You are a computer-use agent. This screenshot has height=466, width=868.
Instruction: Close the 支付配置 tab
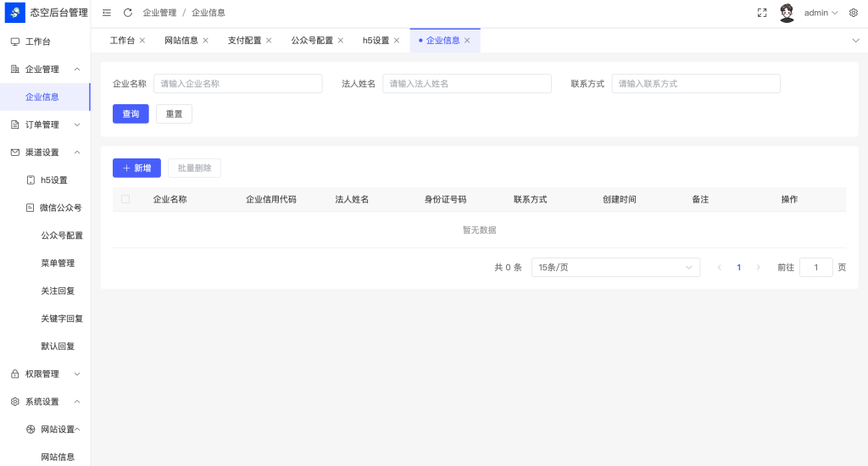tap(269, 41)
